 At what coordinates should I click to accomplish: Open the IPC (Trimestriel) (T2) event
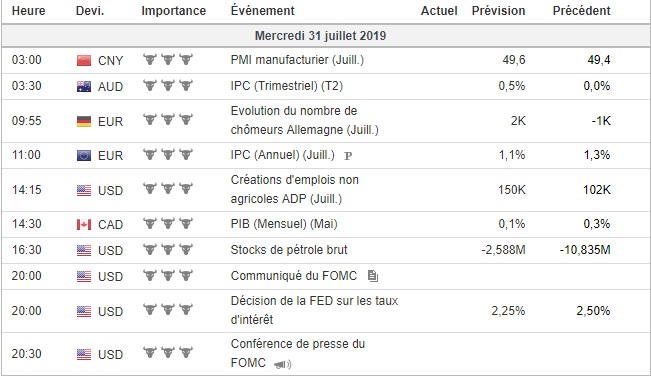click(287, 86)
